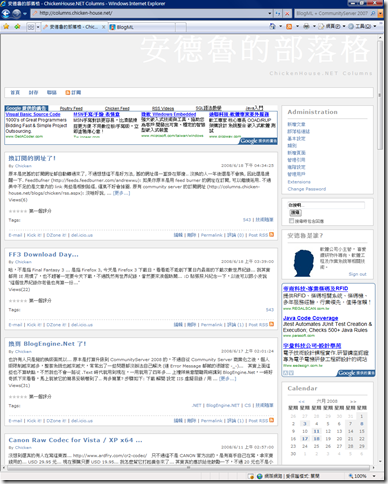Click the Internet zone globe status icon

click(260, 476)
